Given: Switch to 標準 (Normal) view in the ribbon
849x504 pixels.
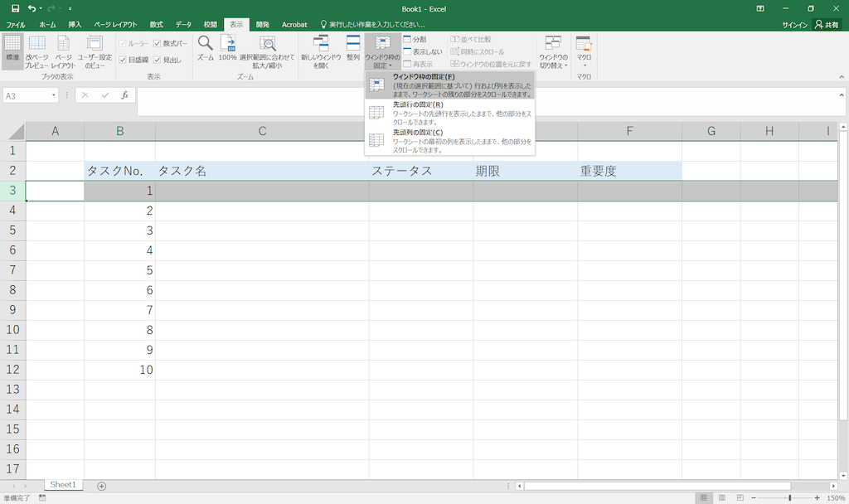Looking at the screenshot, I should pyautogui.click(x=12, y=51).
